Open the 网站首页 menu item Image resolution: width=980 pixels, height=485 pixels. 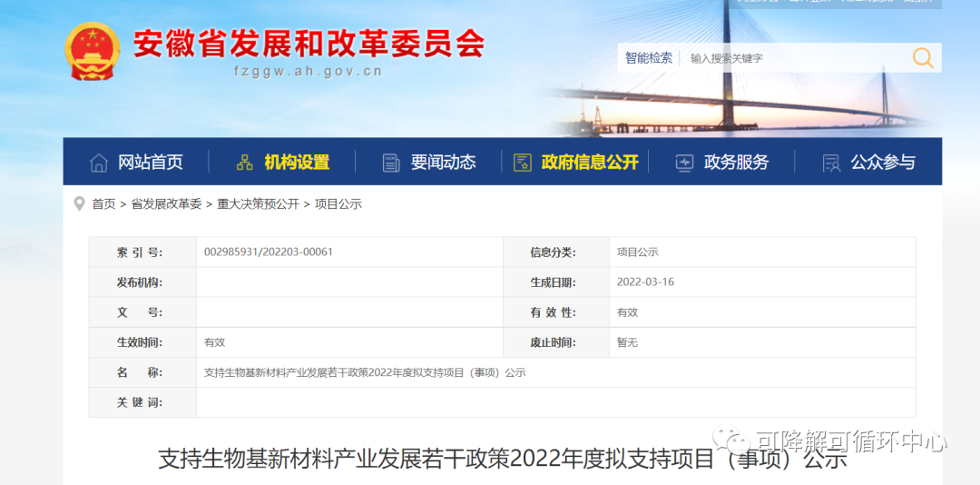(x=151, y=163)
